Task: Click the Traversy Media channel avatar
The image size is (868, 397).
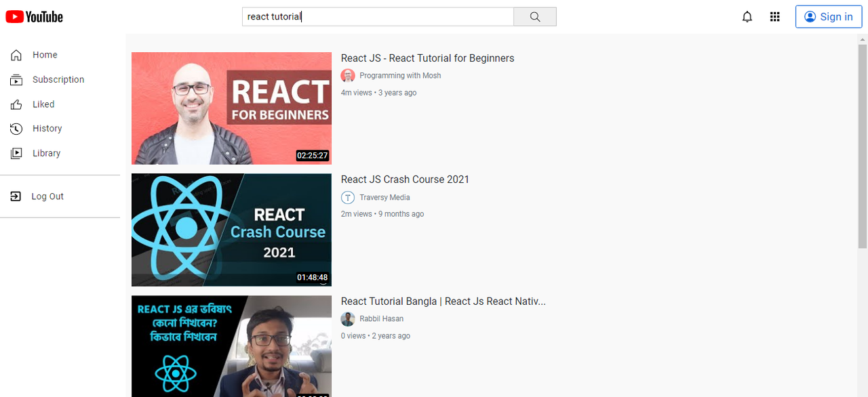Action: pyautogui.click(x=348, y=198)
